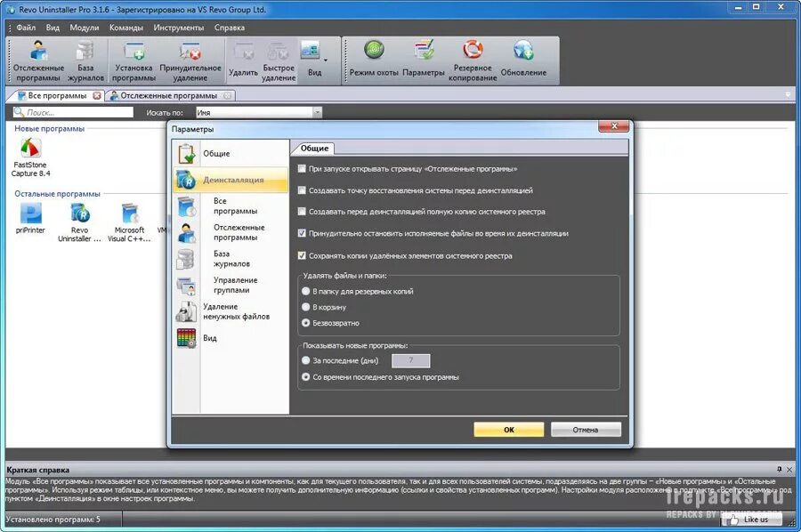This screenshot has height=532, width=801.
Task: Select FastStone Capture 8.4 program icon
Action: tap(30, 157)
